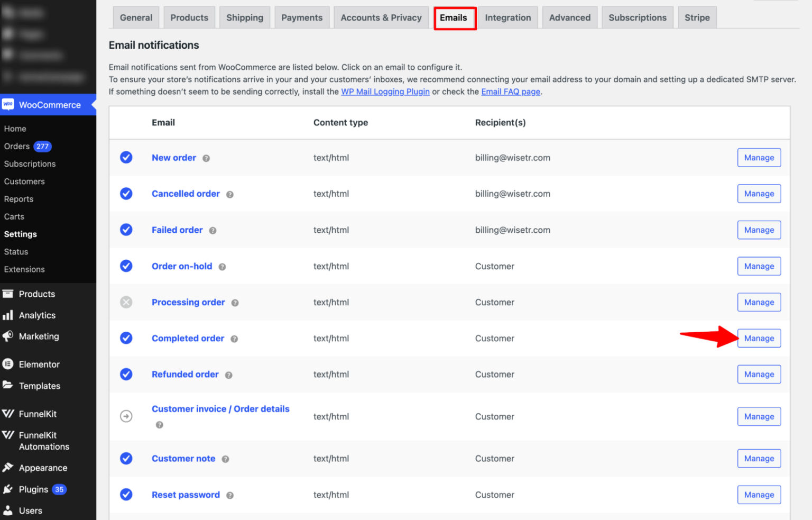Click the Elementor icon in sidebar

[x=8, y=364]
